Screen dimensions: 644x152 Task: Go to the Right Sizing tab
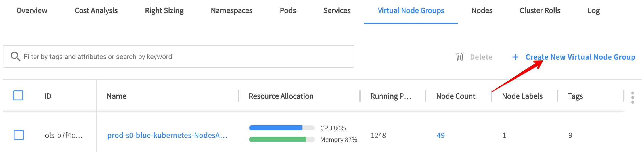point(164,11)
